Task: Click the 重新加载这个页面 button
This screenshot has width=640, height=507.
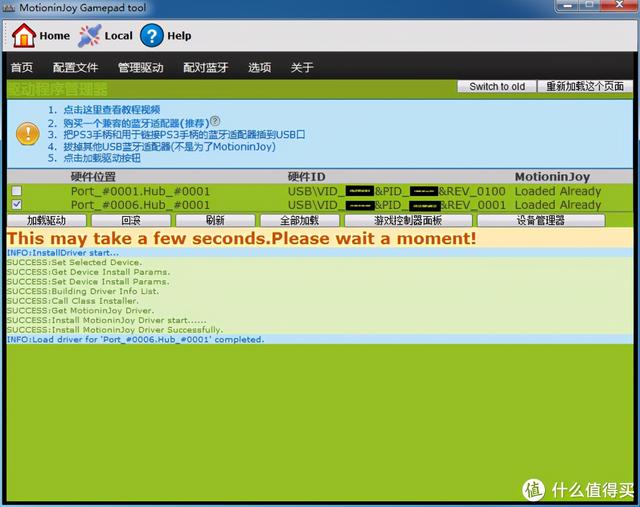Action: pos(585,87)
